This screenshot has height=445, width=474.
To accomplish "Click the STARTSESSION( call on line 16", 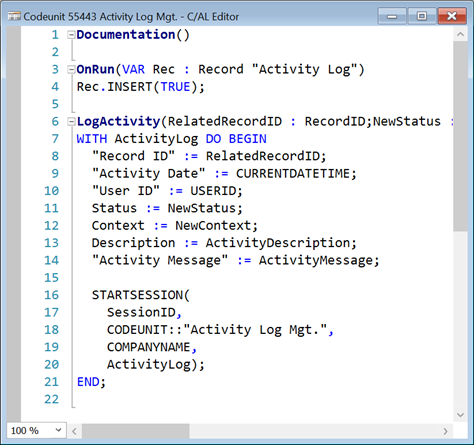I will coord(141,295).
